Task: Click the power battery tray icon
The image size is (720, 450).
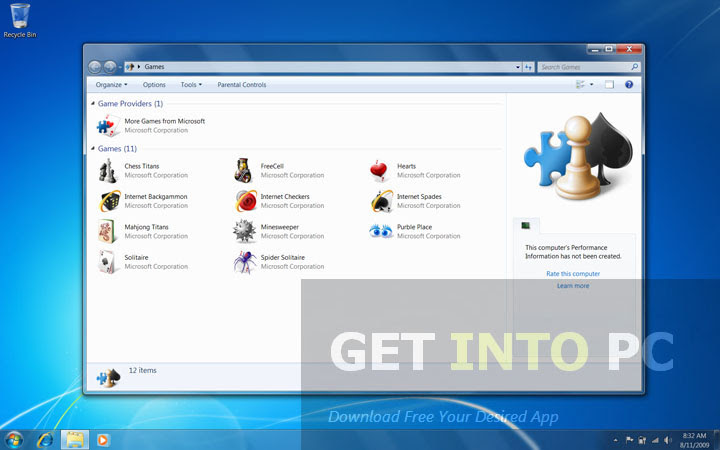Action: pos(642,440)
